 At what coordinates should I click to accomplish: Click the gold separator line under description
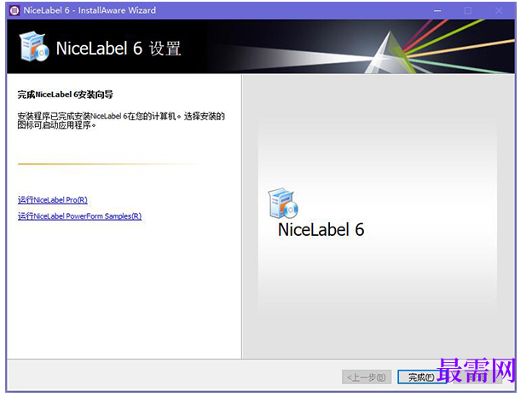click(x=108, y=164)
